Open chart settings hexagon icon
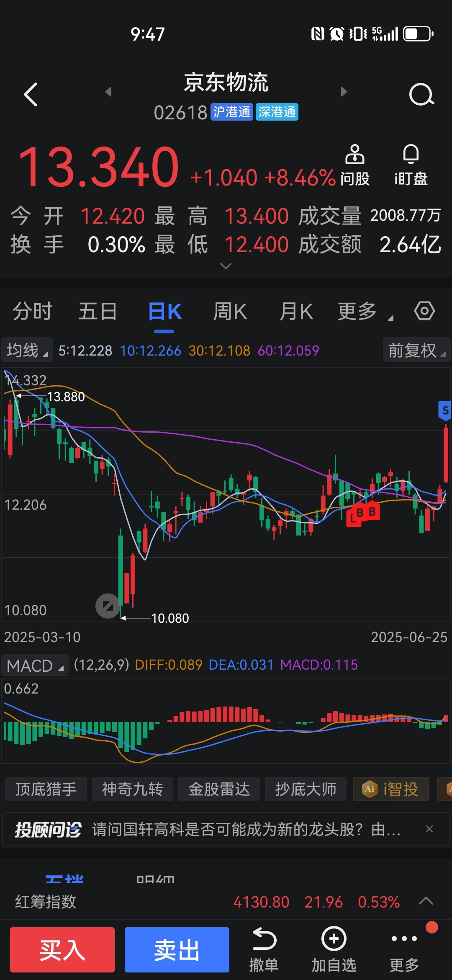This screenshot has height=980, width=452. pyautogui.click(x=424, y=311)
